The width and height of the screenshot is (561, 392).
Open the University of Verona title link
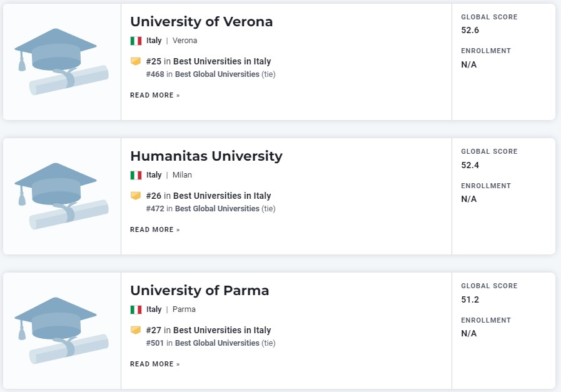pos(201,22)
